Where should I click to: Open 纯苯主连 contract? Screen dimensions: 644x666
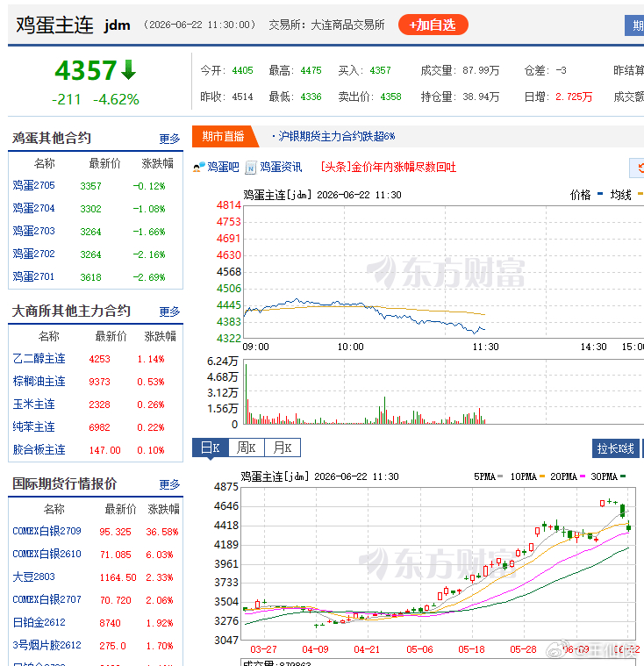pyautogui.click(x=33, y=427)
